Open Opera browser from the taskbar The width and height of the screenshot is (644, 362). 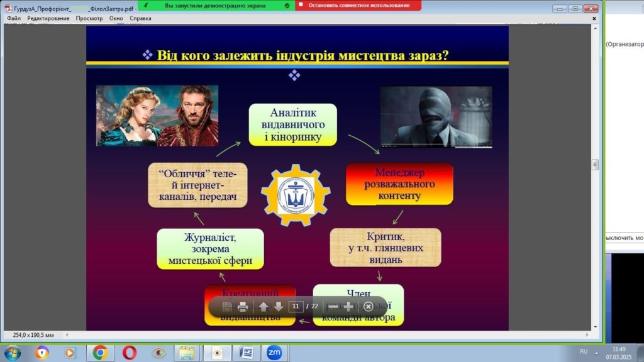[x=130, y=353]
